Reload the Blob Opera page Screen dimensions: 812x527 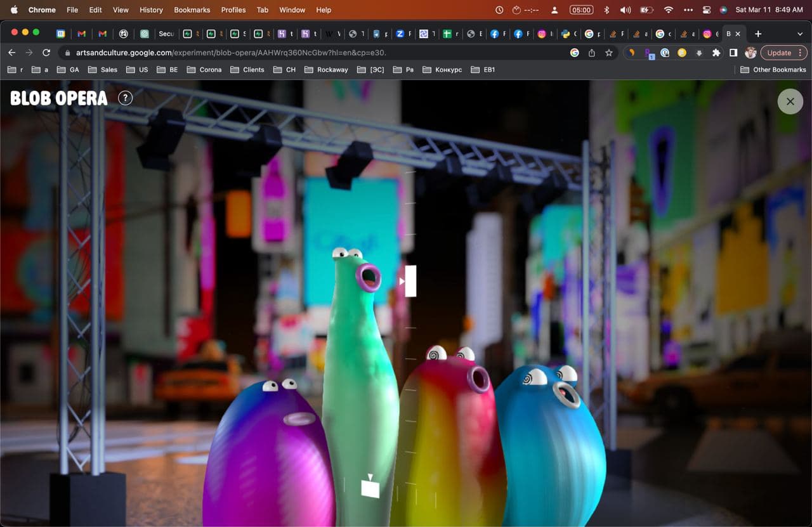point(46,53)
